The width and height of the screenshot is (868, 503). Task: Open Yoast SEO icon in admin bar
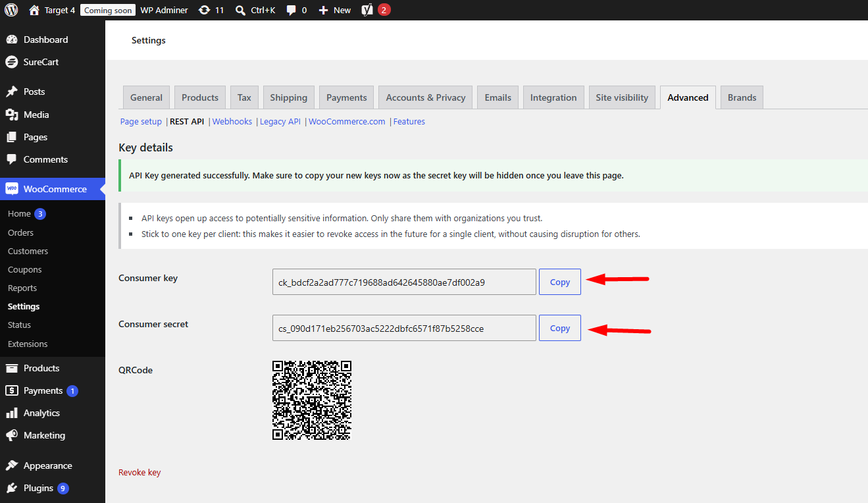coord(367,10)
